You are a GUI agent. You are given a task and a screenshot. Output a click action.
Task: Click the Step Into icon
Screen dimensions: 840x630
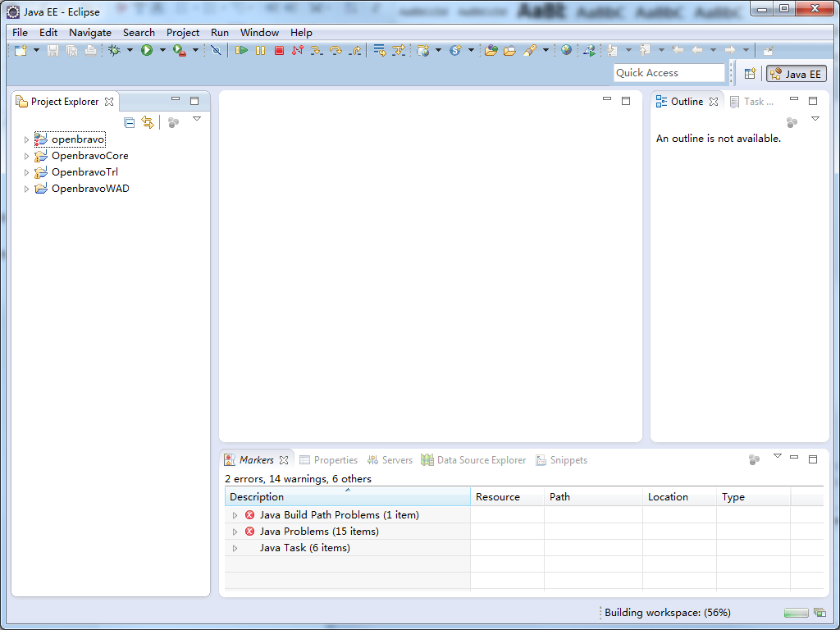coord(317,50)
